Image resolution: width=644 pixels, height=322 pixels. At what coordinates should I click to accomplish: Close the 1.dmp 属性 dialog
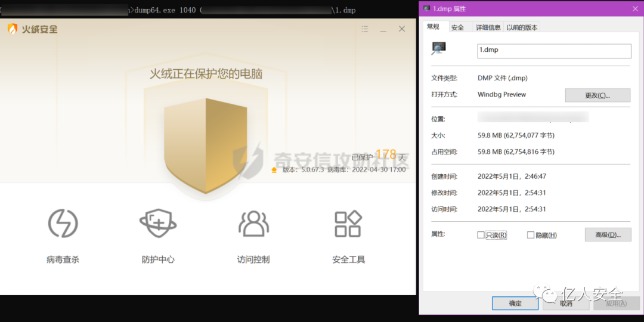[x=635, y=8]
